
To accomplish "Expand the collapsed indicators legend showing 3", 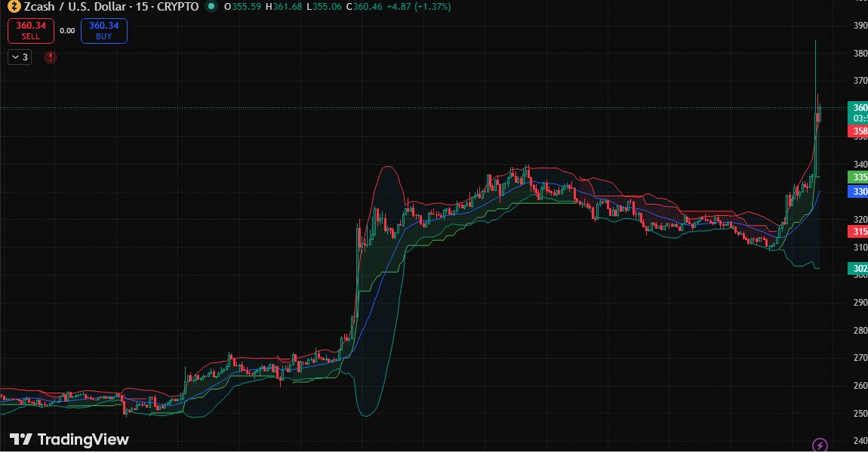I will [20, 57].
